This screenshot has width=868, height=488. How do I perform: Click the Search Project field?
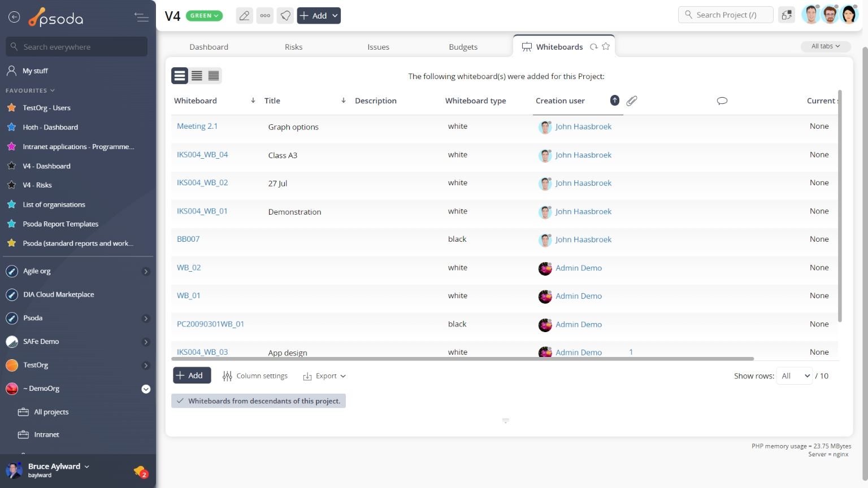pos(726,15)
